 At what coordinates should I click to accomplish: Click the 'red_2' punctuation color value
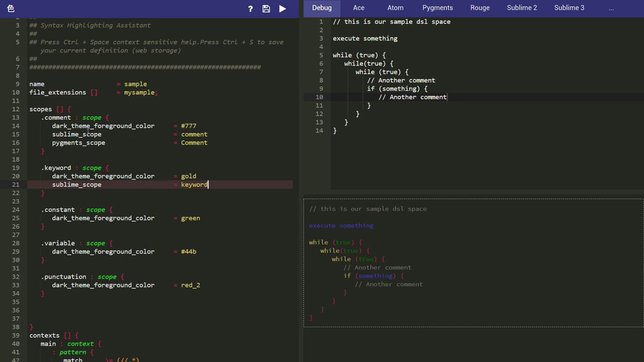click(190, 285)
